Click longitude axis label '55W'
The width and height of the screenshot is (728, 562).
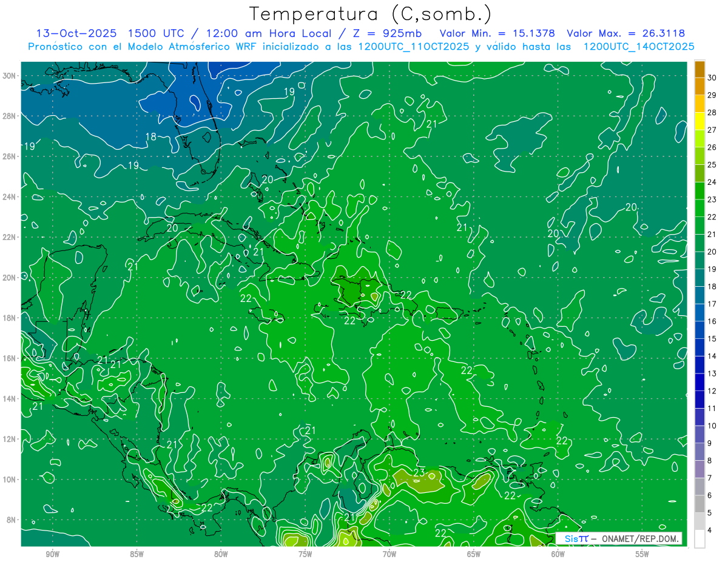tap(642, 554)
